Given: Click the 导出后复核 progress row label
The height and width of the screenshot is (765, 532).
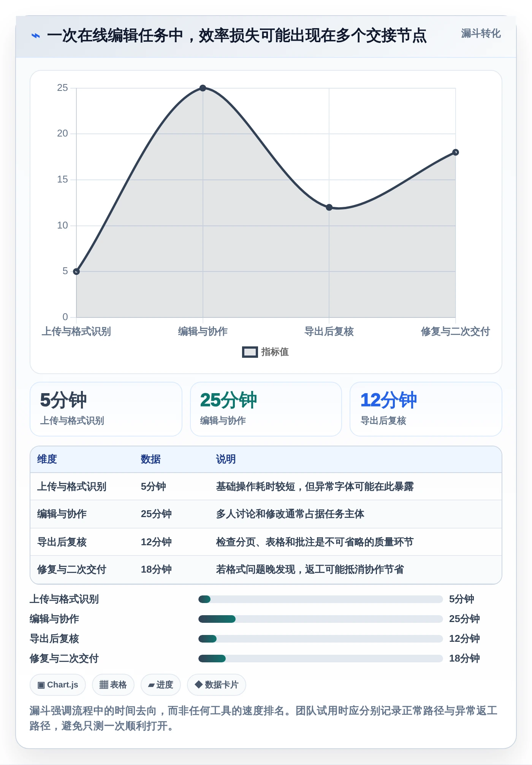Looking at the screenshot, I should pyautogui.click(x=54, y=639).
